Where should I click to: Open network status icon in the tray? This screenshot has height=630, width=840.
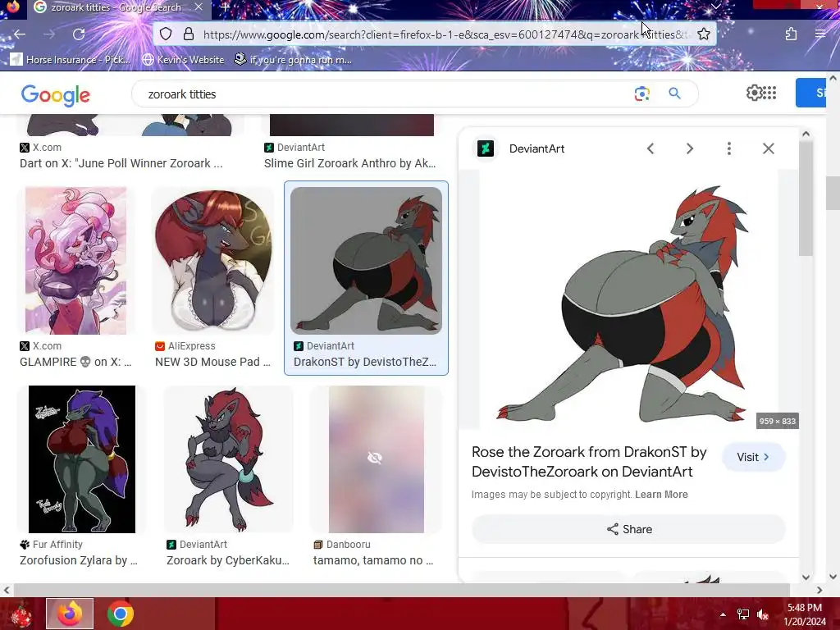[x=743, y=614]
